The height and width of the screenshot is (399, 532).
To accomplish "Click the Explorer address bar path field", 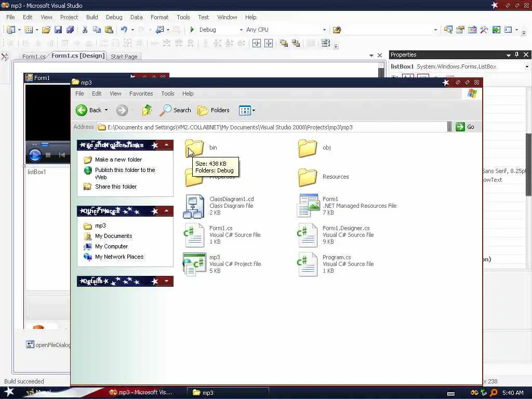I will point(272,127).
